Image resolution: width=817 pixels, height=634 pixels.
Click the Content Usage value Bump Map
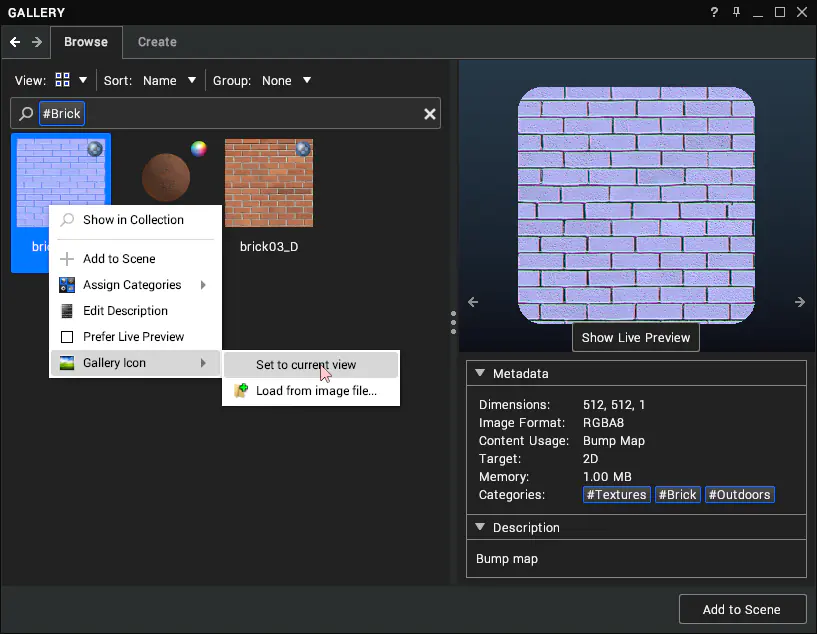pyautogui.click(x=614, y=441)
